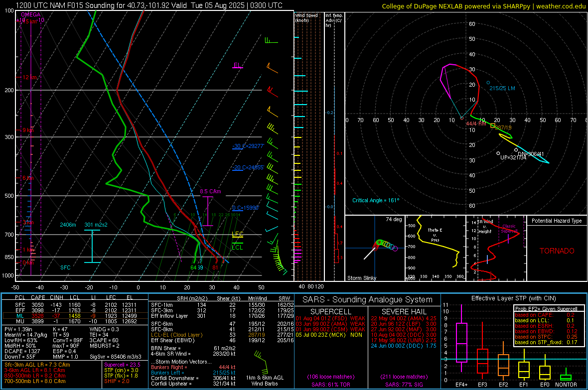The image size is (588, 390).
Task: Click the 'DCAPE = 1327' value
Action: 22,351
